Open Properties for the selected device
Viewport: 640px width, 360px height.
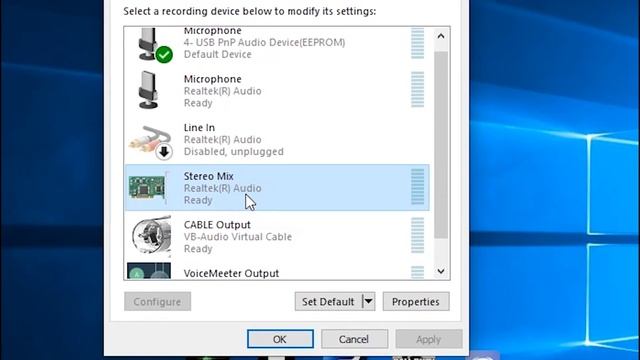coord(416,301)
